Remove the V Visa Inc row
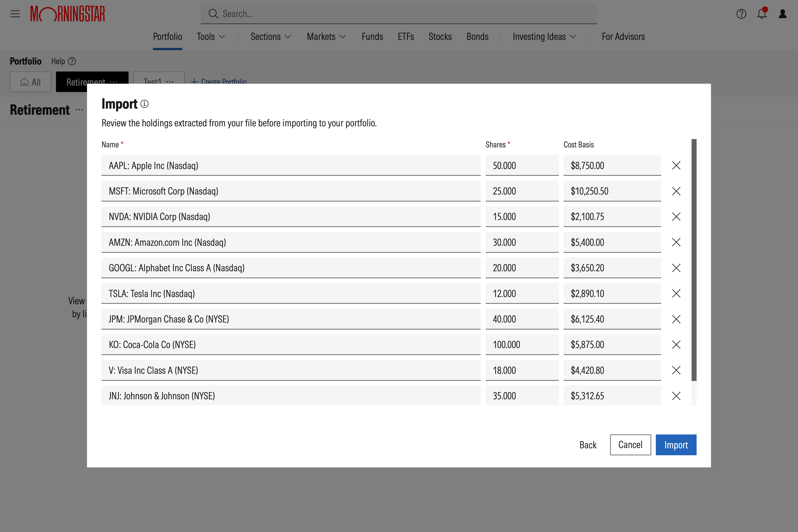798x532 pixels. tap(676, 370)
